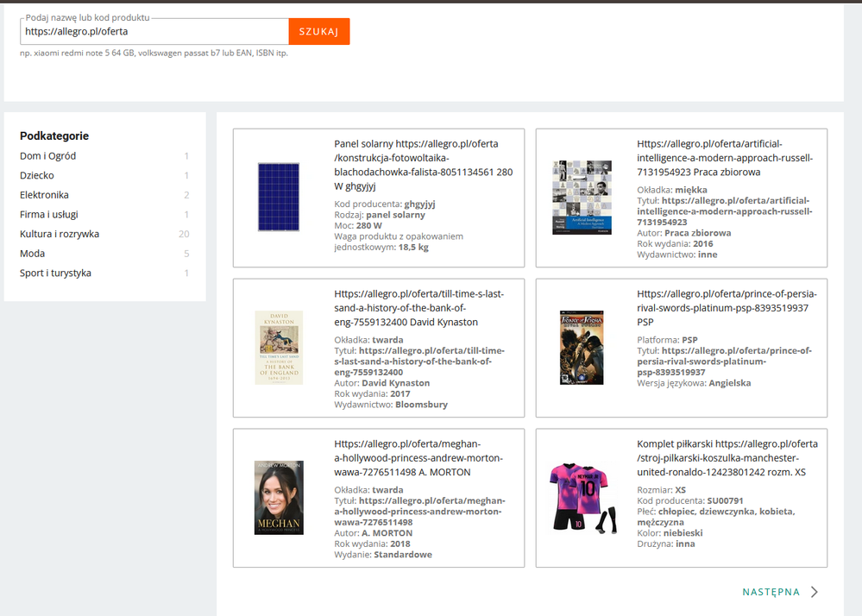Click 'Rok wydania: 2016' attribute
Screen dimensions: 862x616
tap(675, 243)
